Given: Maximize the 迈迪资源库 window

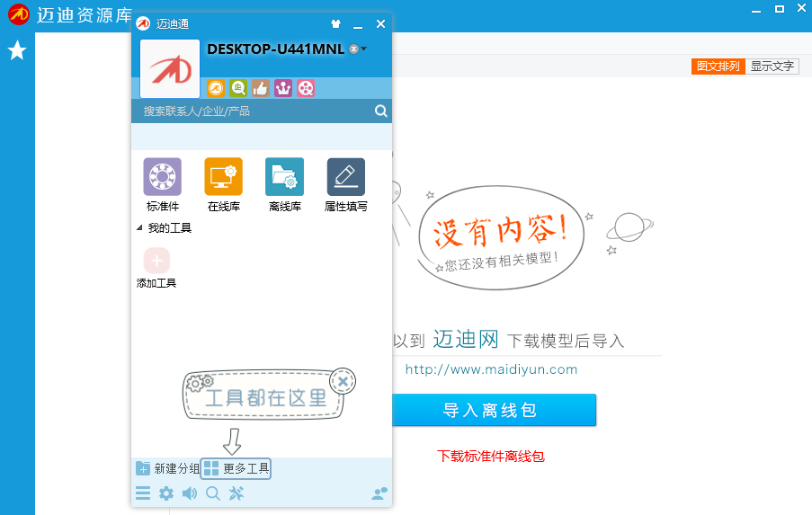Looking at the screenshot, I should 779,9.
